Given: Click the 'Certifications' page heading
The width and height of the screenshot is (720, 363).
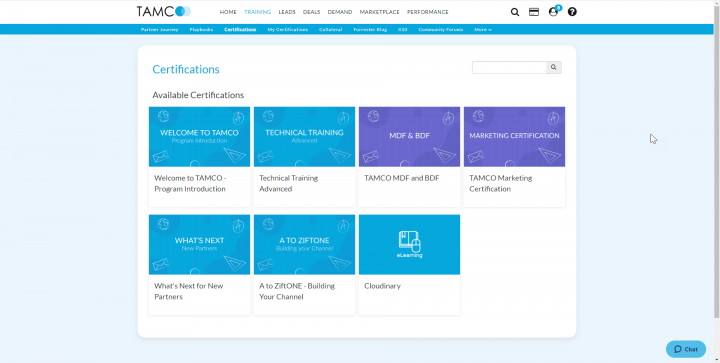Looking at the screenshot, I should [186, 69].
